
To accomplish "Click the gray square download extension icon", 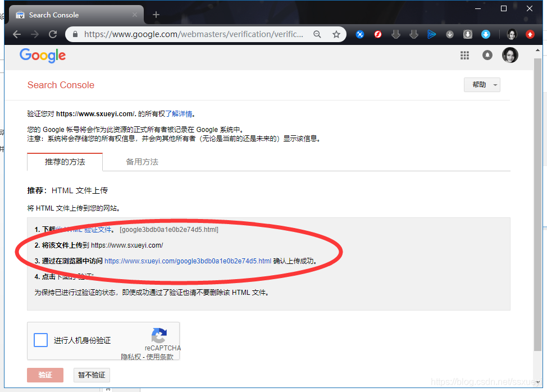I will [468, 34].
